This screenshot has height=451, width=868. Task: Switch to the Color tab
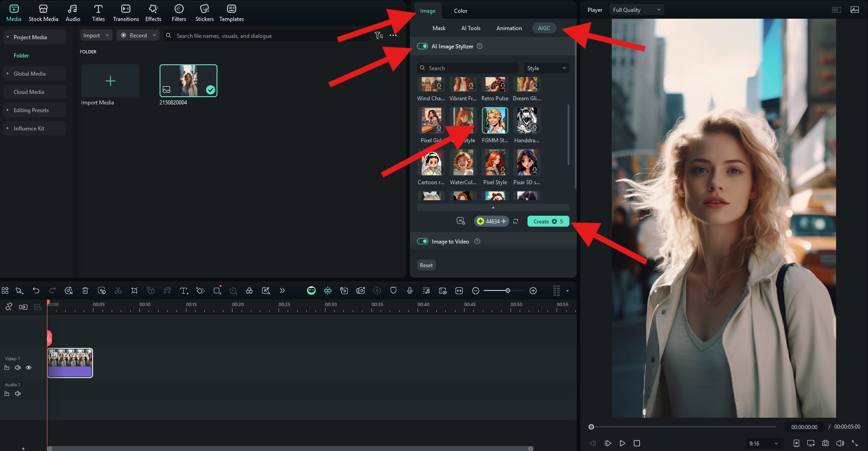460,10
